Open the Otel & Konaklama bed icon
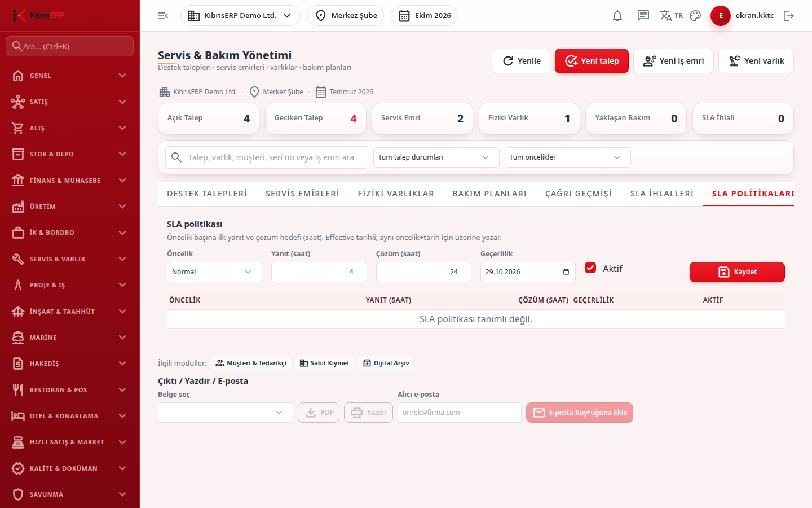Screen dimensions: 812x508 click(18, 416)
